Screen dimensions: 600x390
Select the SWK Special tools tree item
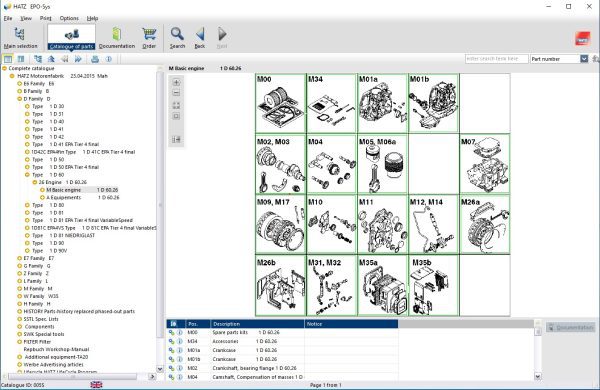[44, 334]
